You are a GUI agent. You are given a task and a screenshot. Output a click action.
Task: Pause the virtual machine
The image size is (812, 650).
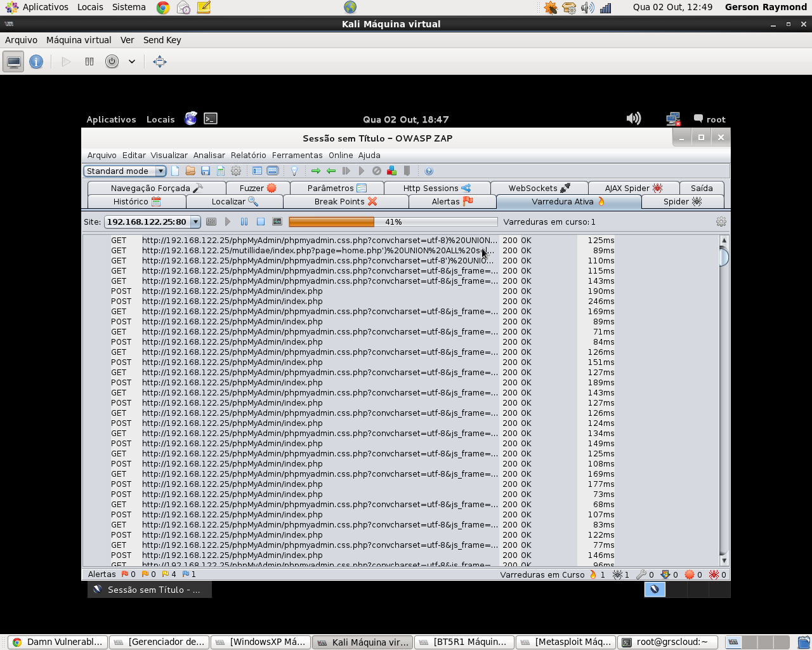[x=89, y=62]
